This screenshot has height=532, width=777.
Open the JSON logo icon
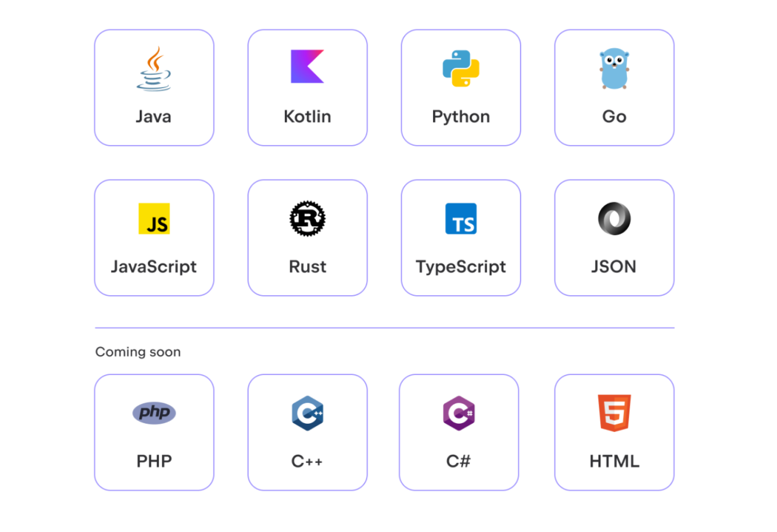(x=614, y=218)
